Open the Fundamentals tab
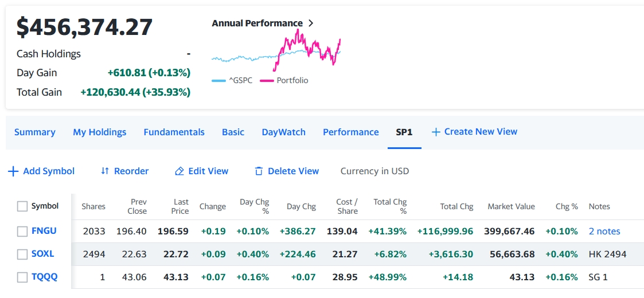The image size is (644, 298). click(x=174, y=132)
